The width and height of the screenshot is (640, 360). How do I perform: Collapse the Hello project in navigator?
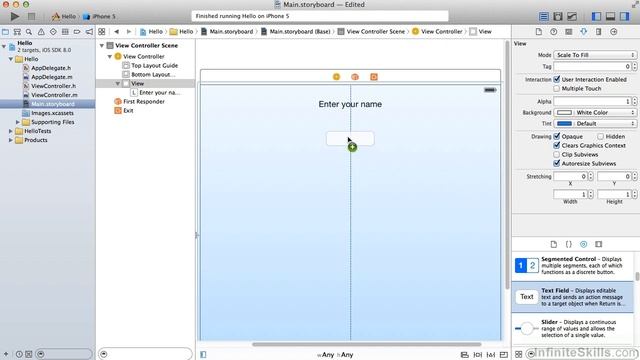(4, 46)
